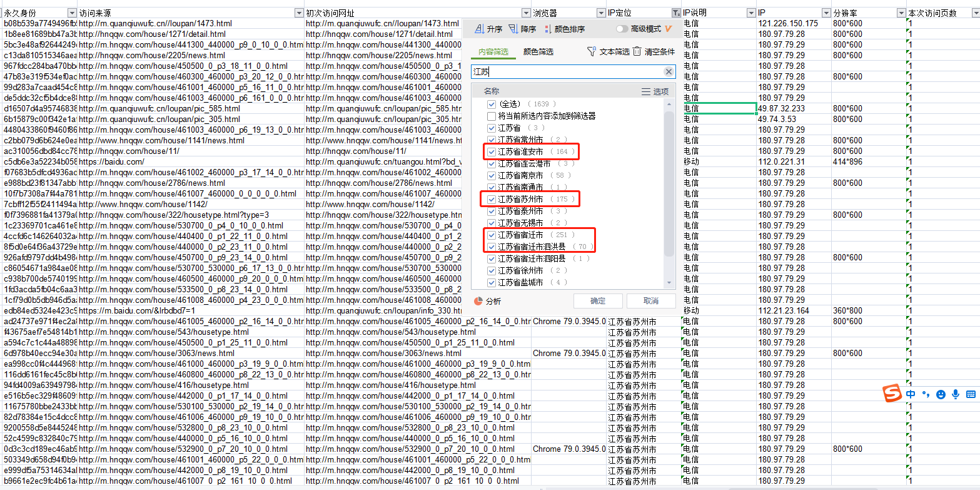980x490 pixels.
Task: Uncheck 江苏省淮安市 checkbox
Action: 492,151
